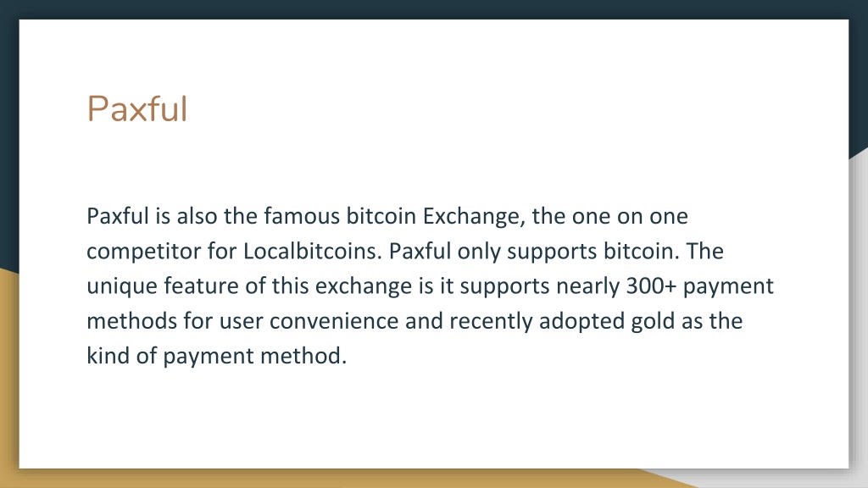Click the word convenience in the fourth line

[334, 321]
